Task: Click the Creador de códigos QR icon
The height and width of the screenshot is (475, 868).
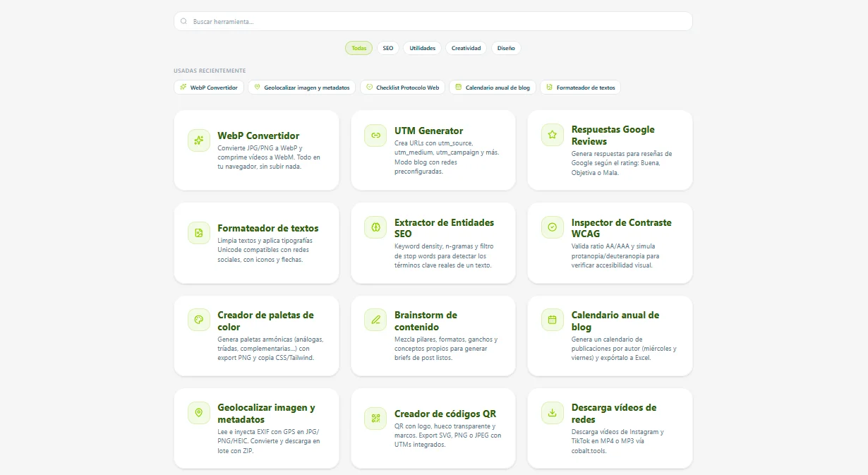Action: (376, 418)
